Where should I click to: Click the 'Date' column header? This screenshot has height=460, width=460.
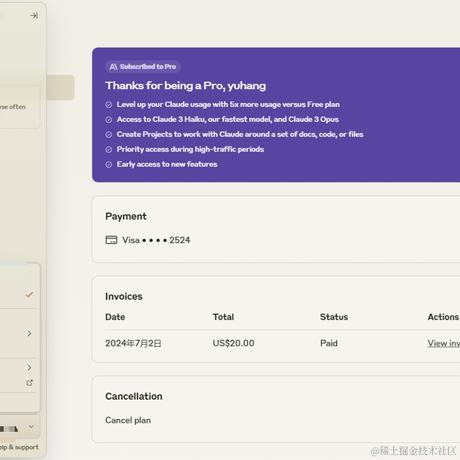(x=115, y=317)
